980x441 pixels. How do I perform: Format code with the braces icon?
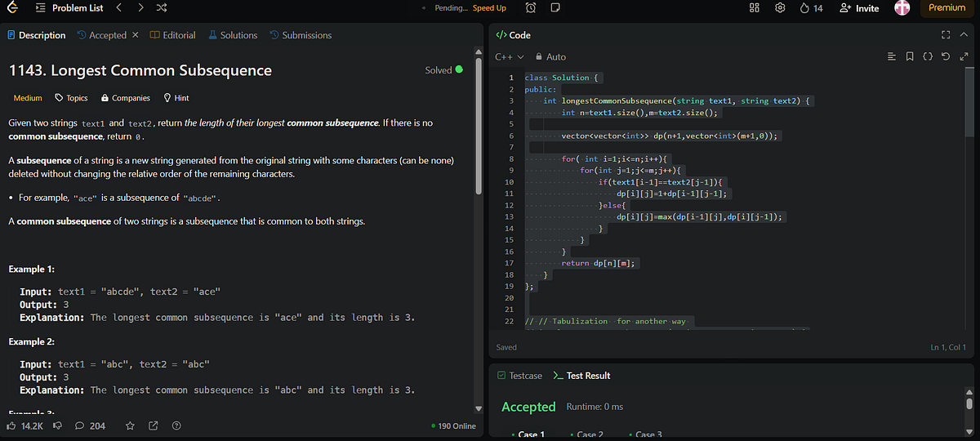coord(927,57)
